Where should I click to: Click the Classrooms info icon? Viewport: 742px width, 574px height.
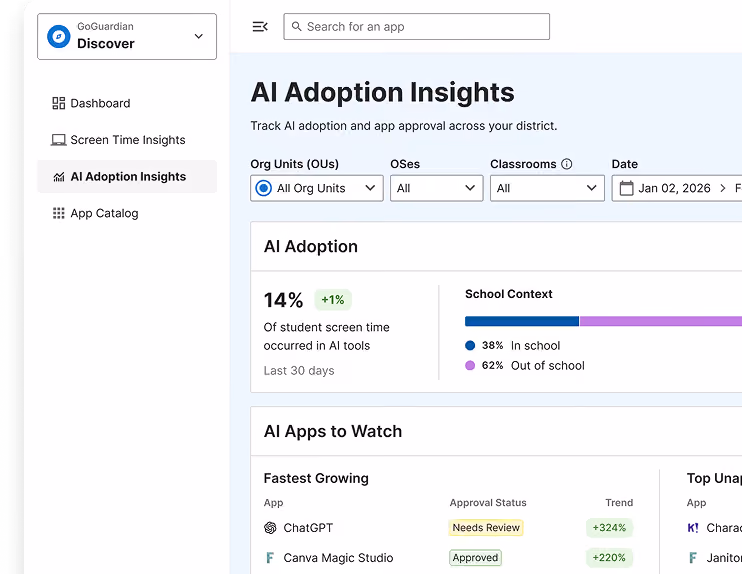pyautogui.click(x=566, y=164)
